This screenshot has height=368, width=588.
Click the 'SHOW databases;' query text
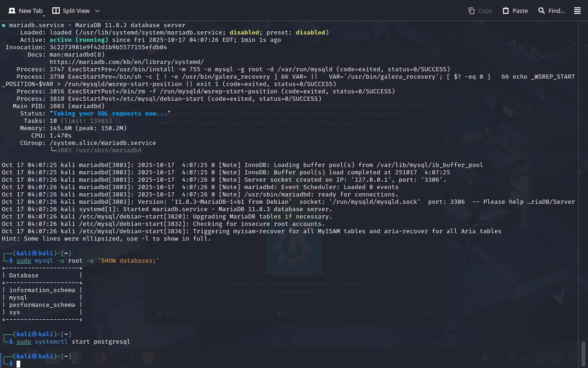coord(128,261)
